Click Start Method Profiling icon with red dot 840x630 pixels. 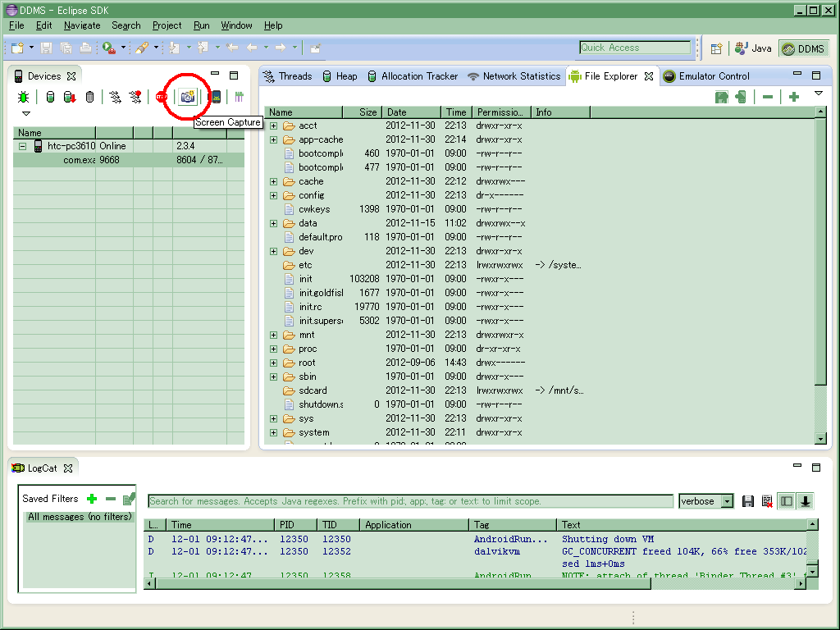[135, 97]
